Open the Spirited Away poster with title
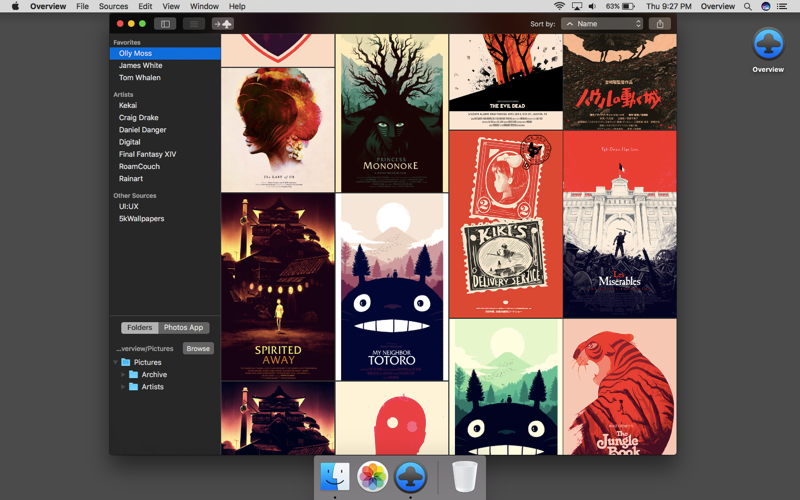This screenshot has height=500, width=800. [278, 287]
